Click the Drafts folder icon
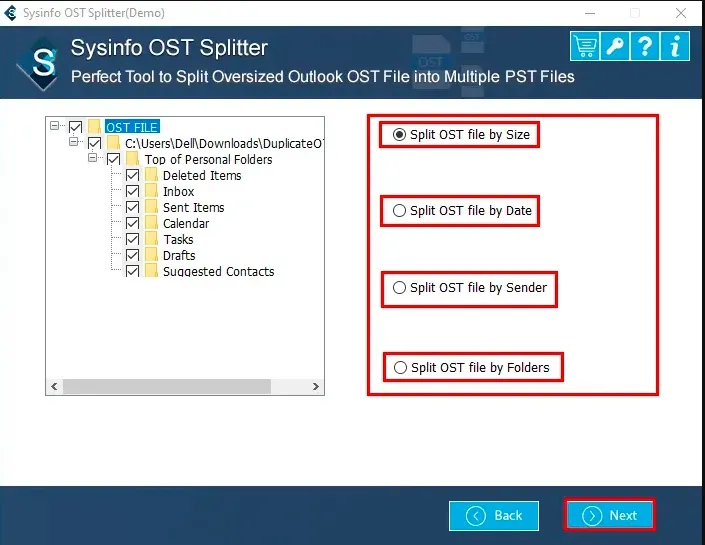This screenshot has width=705, height=545. point(152,255)
